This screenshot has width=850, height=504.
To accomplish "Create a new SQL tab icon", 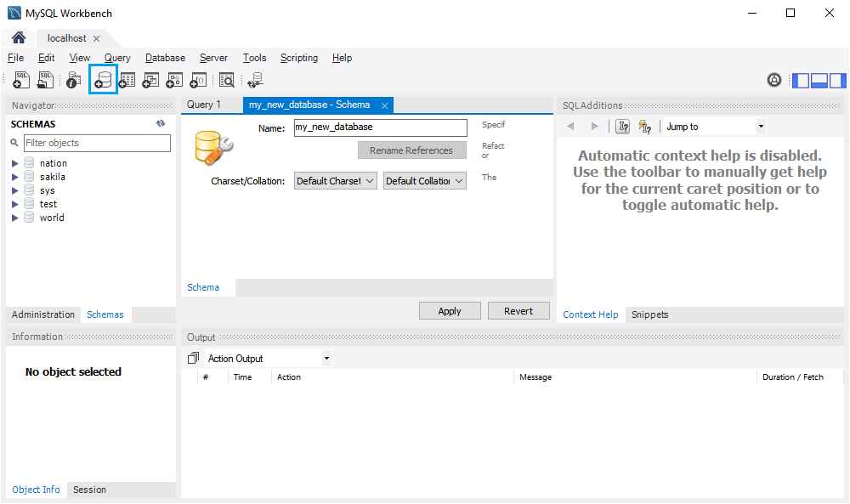I will (20, 80).
